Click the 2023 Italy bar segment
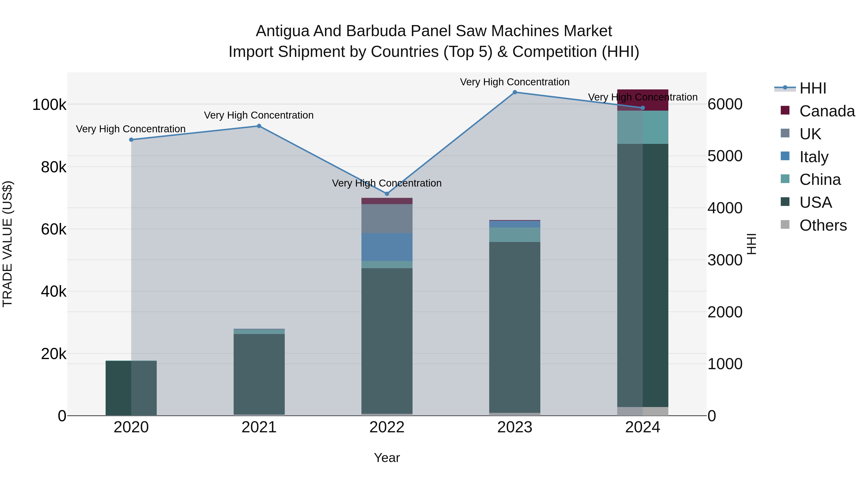This screenshot has width=868, height=488. click(x=515, y=224)
